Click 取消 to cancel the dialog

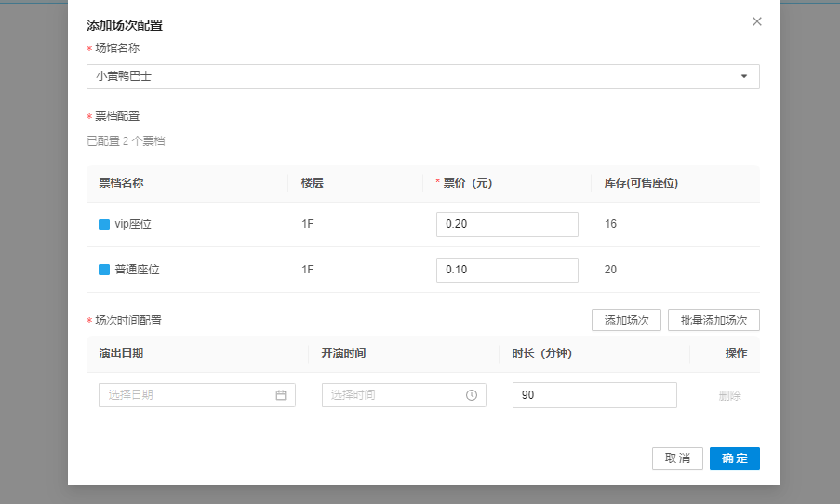(677, 458)
